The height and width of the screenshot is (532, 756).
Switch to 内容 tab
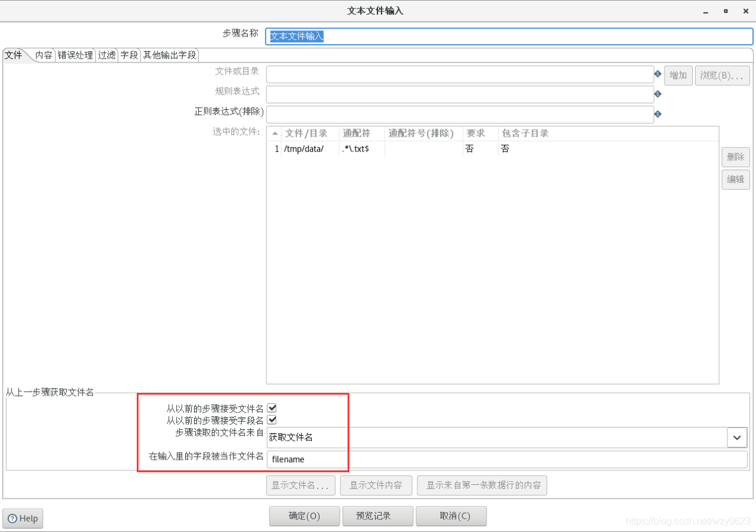coord(44,55)
